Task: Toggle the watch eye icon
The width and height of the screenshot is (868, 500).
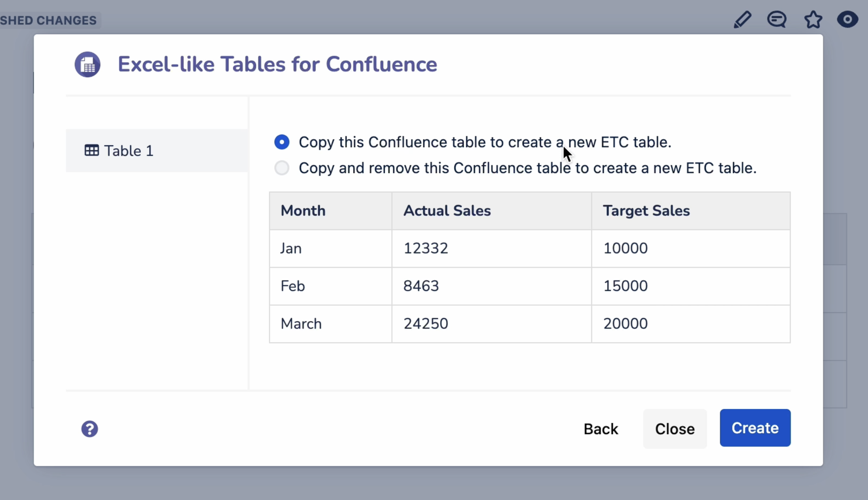Action: [847, 20]
